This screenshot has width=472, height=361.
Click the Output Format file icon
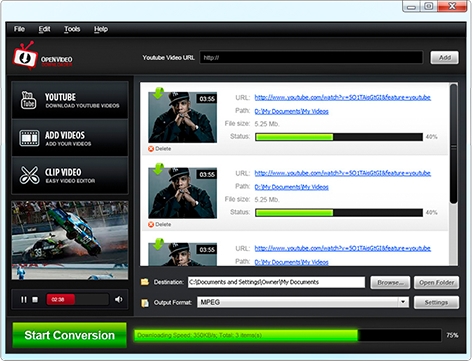[145, 303]
